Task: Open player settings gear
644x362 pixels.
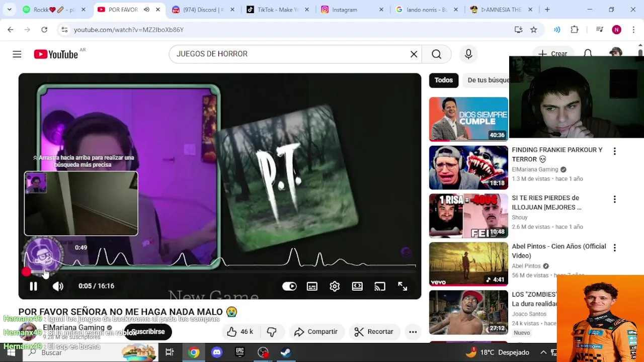Action: click(335, 286)
